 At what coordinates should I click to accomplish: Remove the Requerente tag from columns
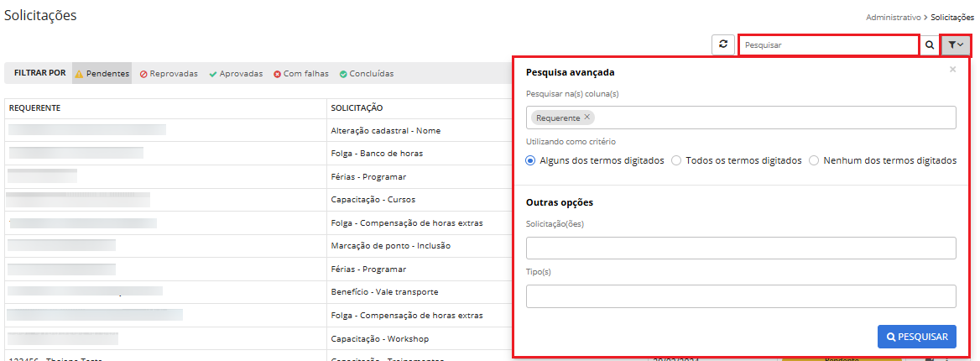(x=586, y=117)
